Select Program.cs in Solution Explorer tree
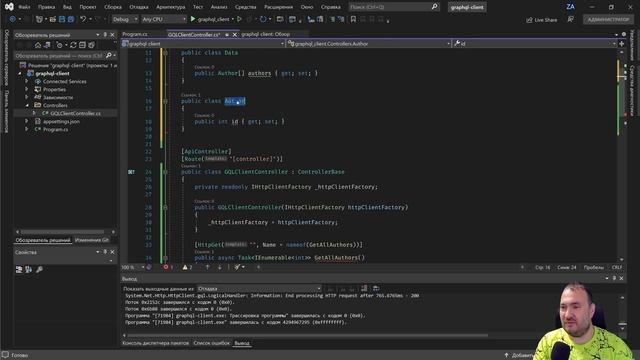640x360 pixels. [x=56, y=129]
